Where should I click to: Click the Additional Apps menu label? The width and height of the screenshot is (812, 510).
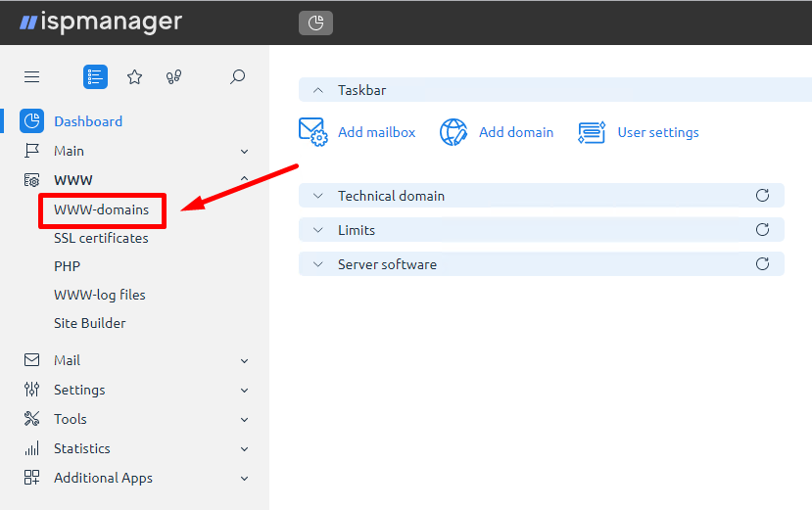click(x=103, y=478)
